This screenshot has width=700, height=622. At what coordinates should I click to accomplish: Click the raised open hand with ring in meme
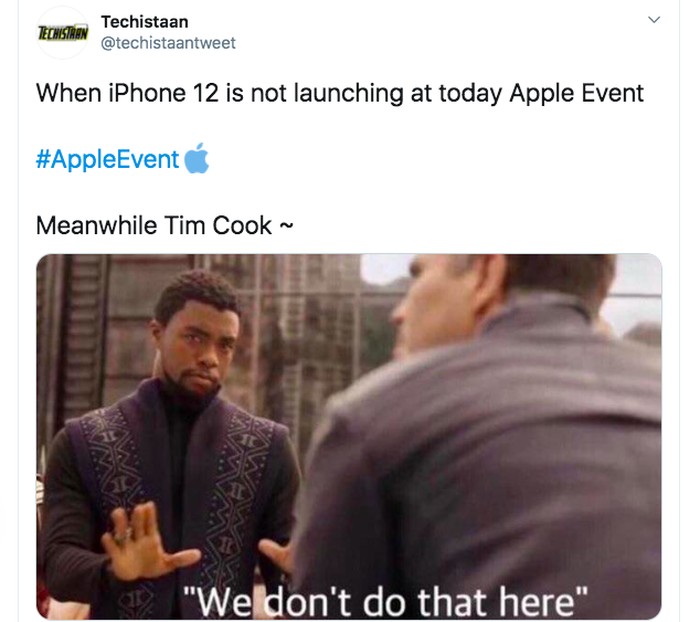pyautogui.click(x=144, y=540)
